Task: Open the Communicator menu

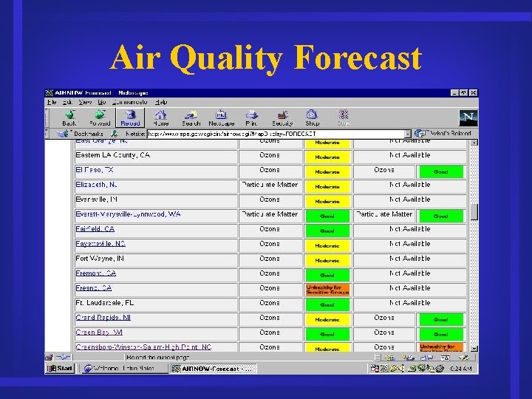Action: tap(129, 102)
